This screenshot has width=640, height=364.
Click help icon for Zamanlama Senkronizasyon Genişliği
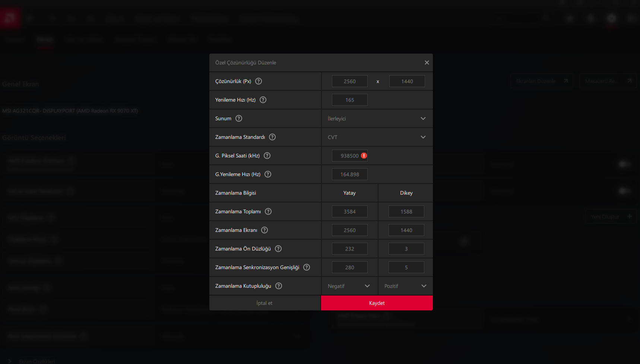[307, 267]
